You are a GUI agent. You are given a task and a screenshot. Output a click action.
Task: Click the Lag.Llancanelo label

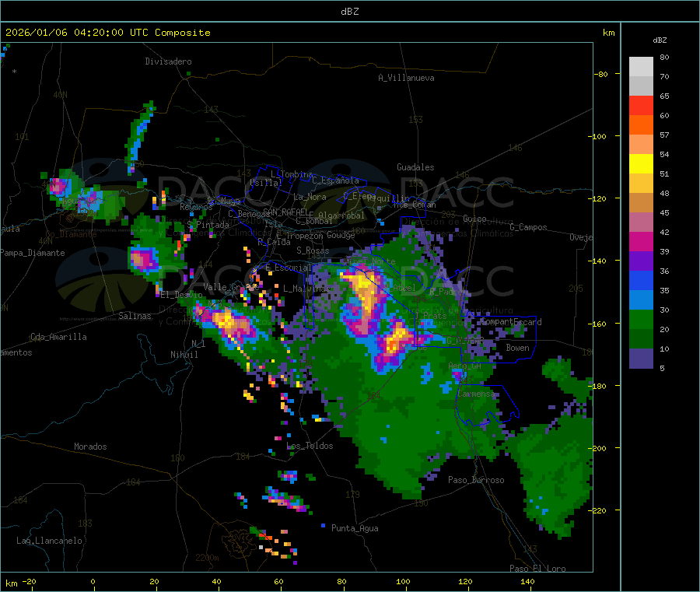(50, 541)
